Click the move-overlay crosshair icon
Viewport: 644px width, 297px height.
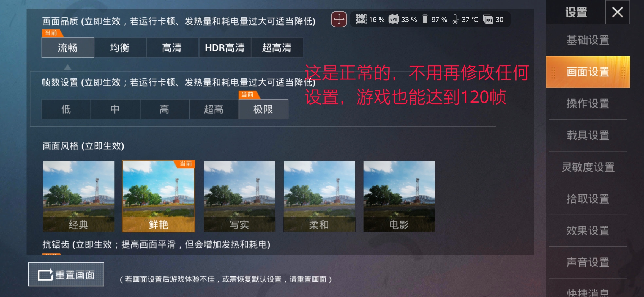click(x=339, y=19)
